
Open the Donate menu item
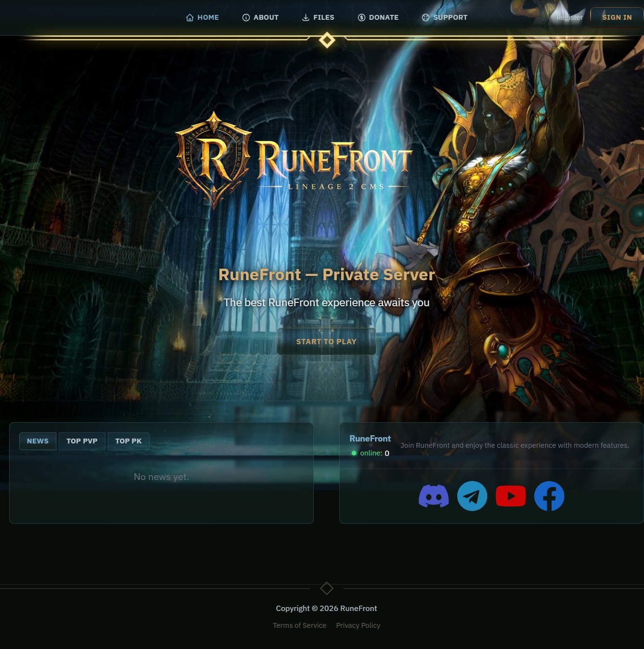tap(378, 17)
